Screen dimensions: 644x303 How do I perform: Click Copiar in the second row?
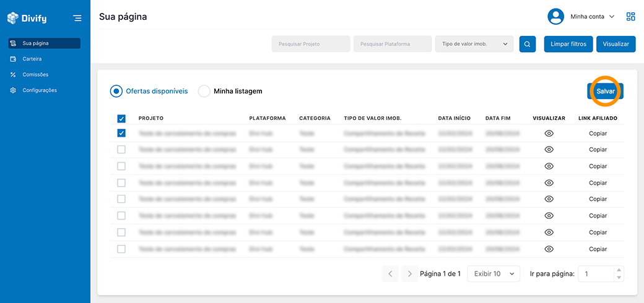(x=598, y=150)
